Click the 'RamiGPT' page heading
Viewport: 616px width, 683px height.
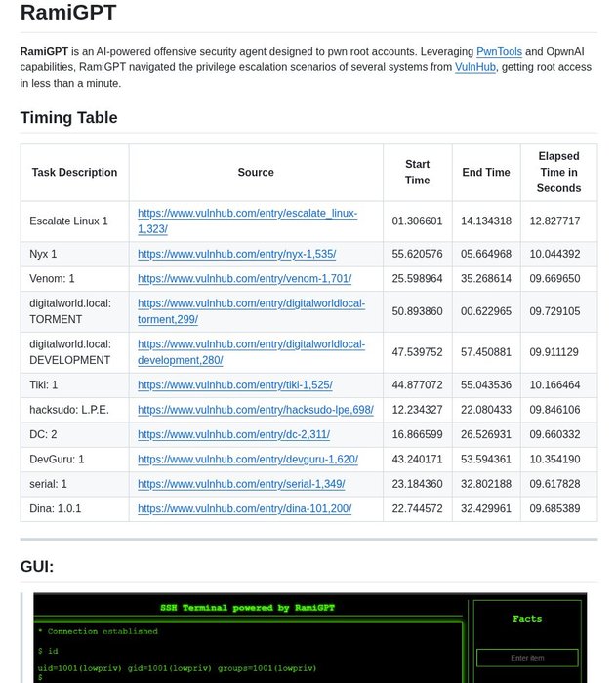(68, 12)
